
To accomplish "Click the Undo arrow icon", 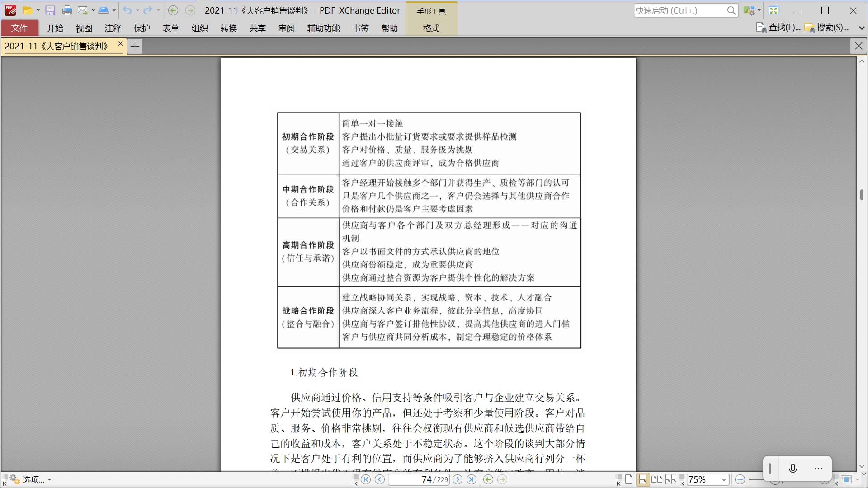I will (x=127, y=10).
